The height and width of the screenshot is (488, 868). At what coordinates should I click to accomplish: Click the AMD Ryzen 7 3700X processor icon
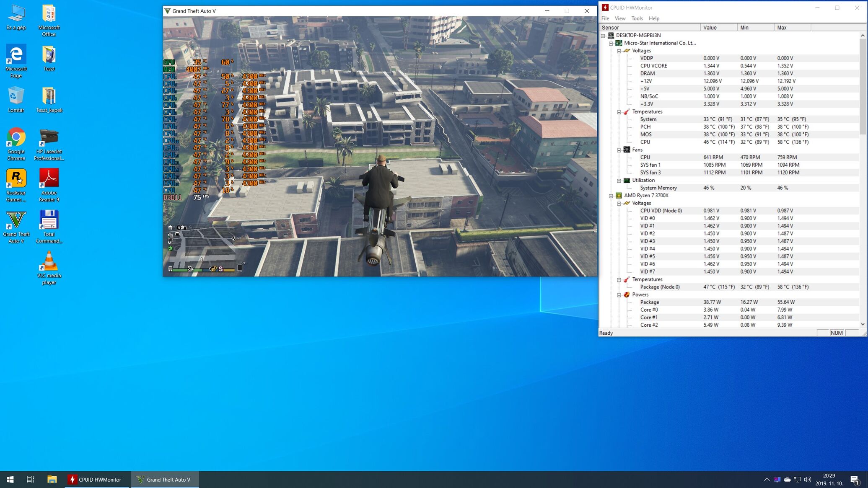point(619,196)
